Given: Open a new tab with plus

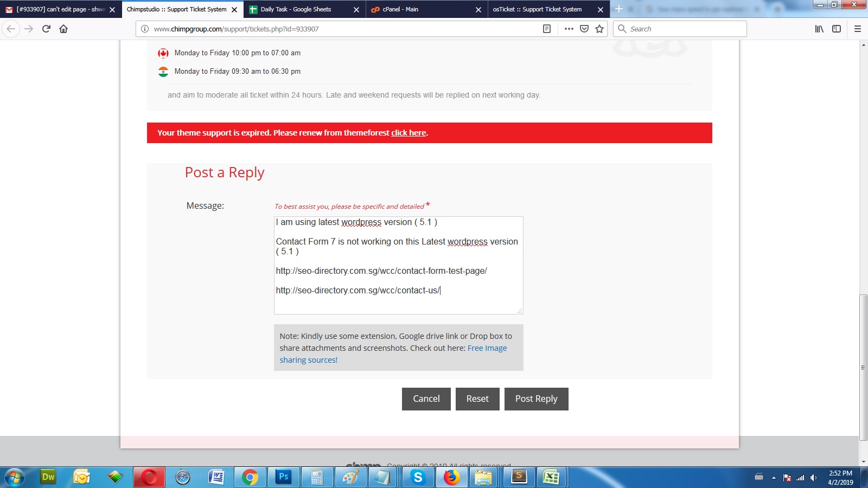Looking at the screenshot, I should pos(619,9).
